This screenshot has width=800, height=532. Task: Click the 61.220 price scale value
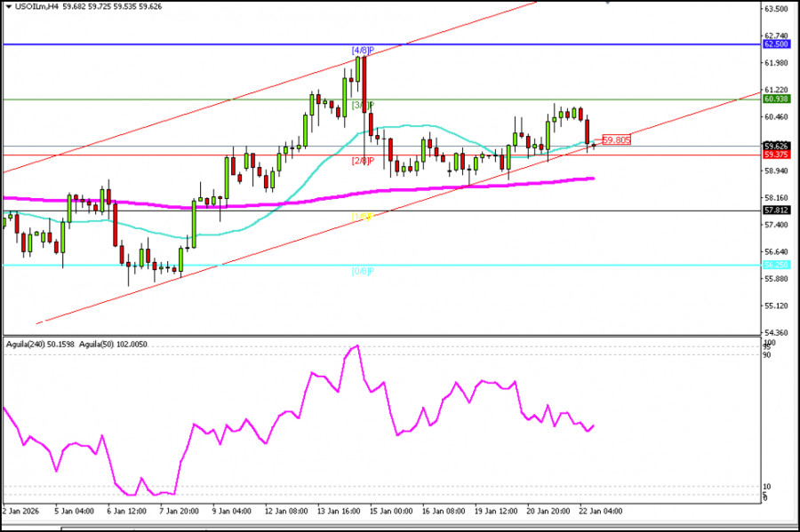tap(776, 90)
